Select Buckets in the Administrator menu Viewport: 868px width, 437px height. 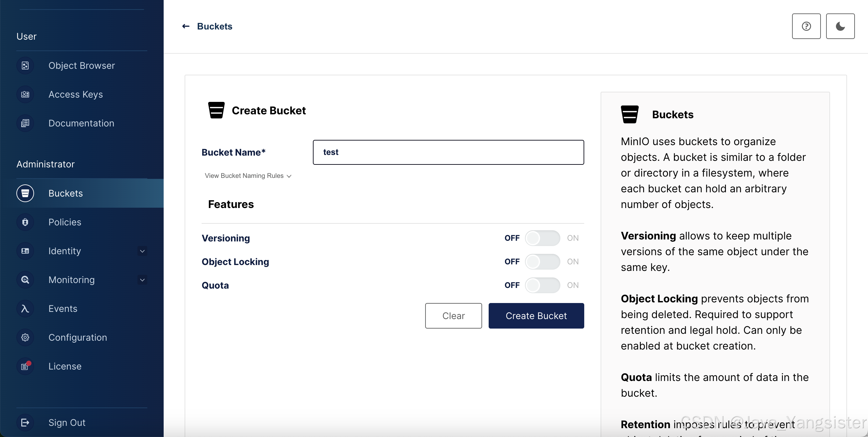[x=65, y=193]
